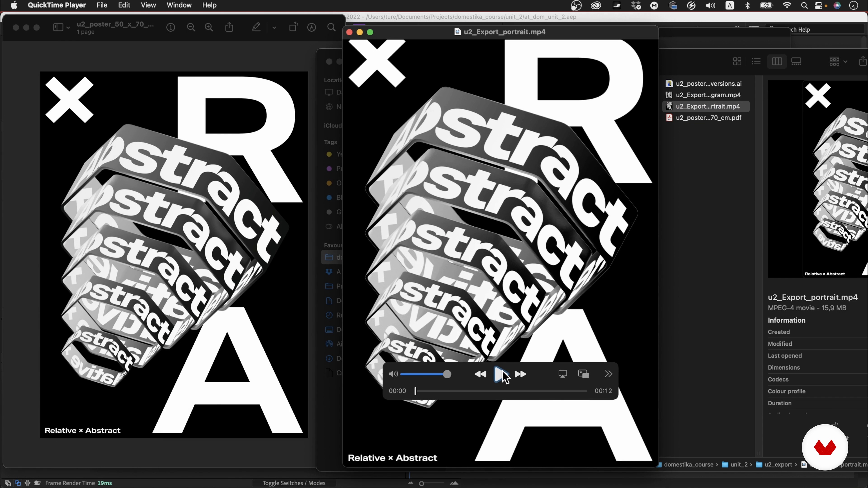Rotate page using Preview rotate icon
The width and height of the screenshot is (868, 488).
[x=293, y=27]
